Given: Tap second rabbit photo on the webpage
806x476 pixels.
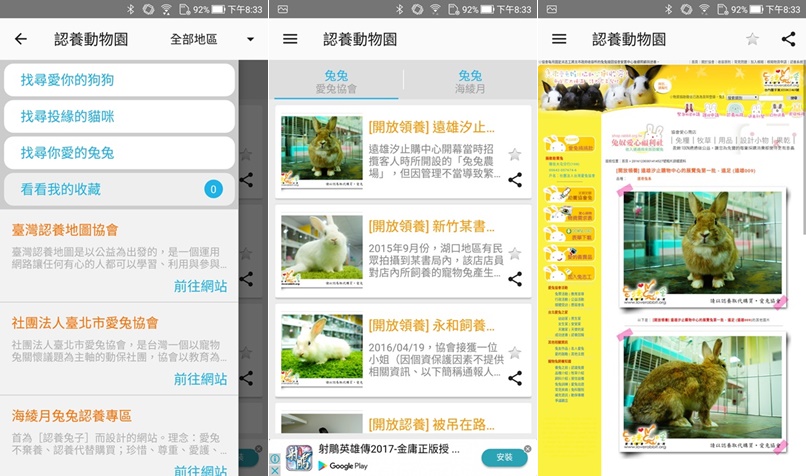Looking at the screenshot, I should [702, 392].
